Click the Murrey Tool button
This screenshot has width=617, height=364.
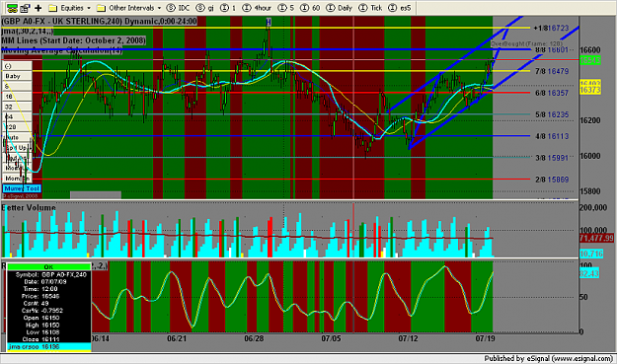pos(22,188)
